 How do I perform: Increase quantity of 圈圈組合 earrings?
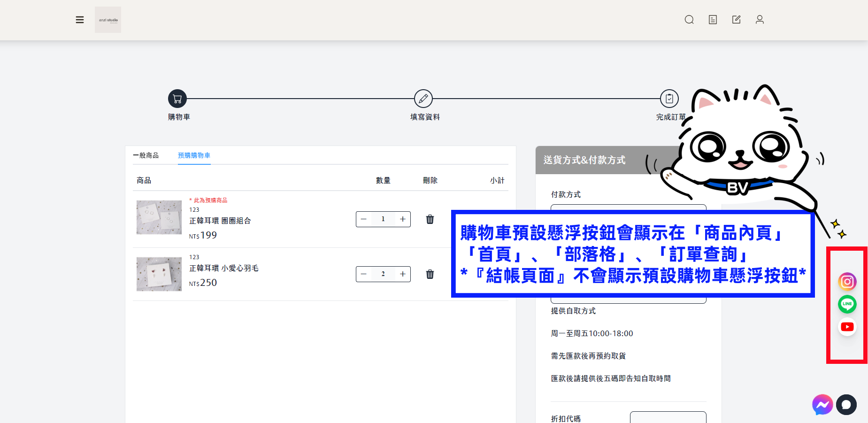(x=403, y=219)
